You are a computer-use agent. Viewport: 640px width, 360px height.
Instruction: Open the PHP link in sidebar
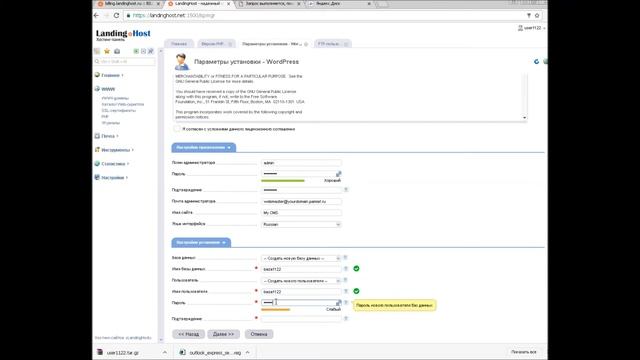pyautogui.click(x=105, y=116)
